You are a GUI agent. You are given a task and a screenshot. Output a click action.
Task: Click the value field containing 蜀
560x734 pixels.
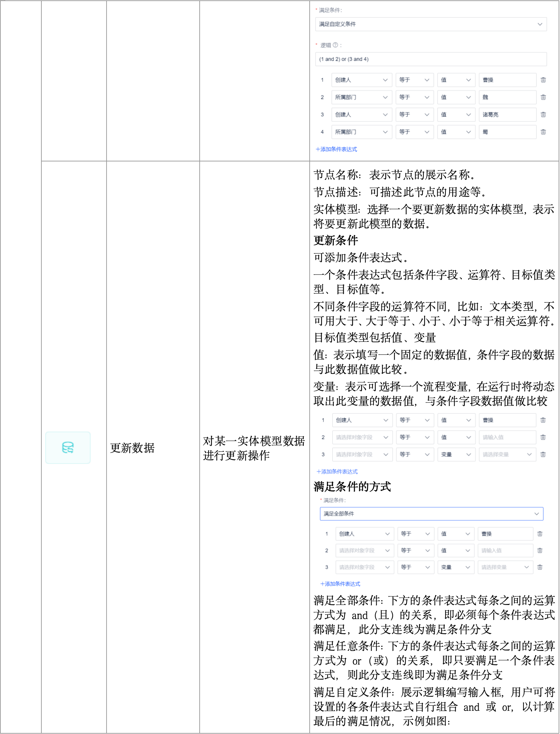click(507, 132)
